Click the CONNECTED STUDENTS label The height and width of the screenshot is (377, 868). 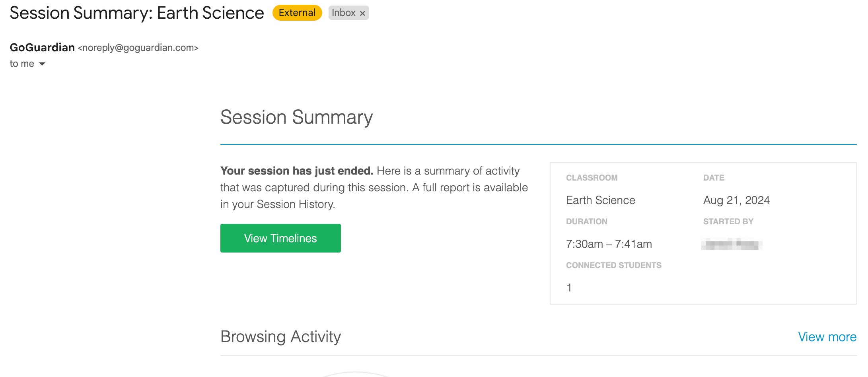[x=613, y=265]
